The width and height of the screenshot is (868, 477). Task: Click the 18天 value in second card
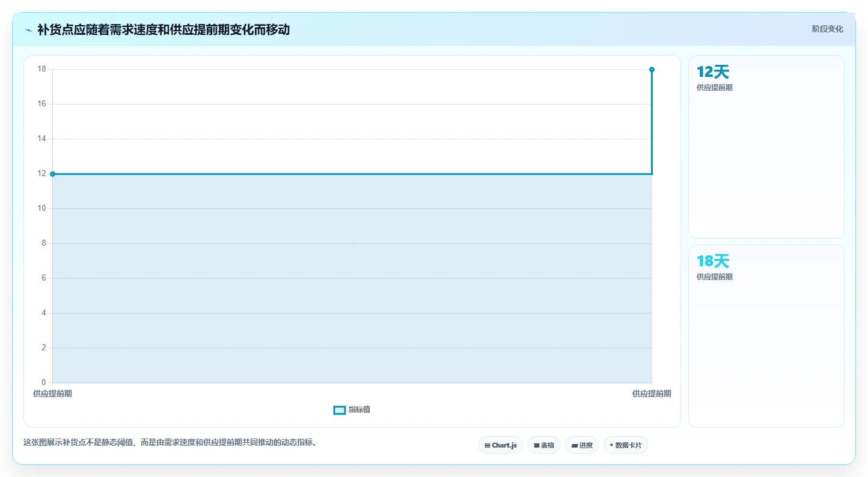coord(713,261)
